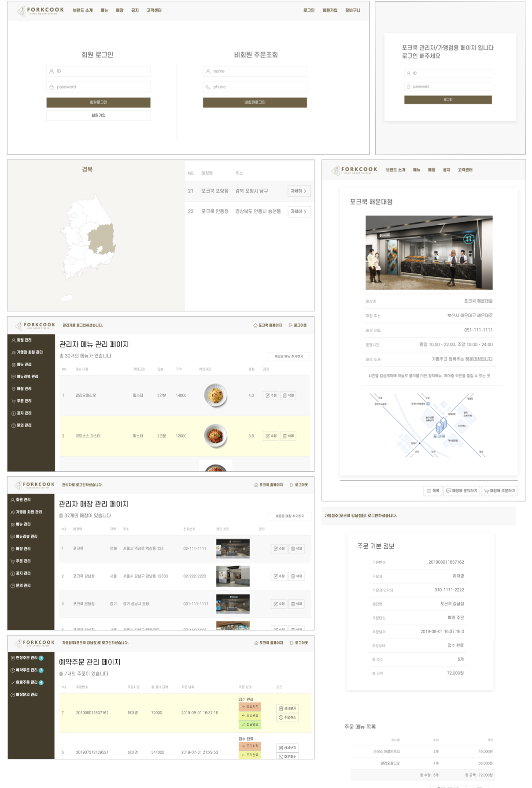Focus member login password field
The image size is (532, 788).
pyautogui.click(x=98, y=87)
